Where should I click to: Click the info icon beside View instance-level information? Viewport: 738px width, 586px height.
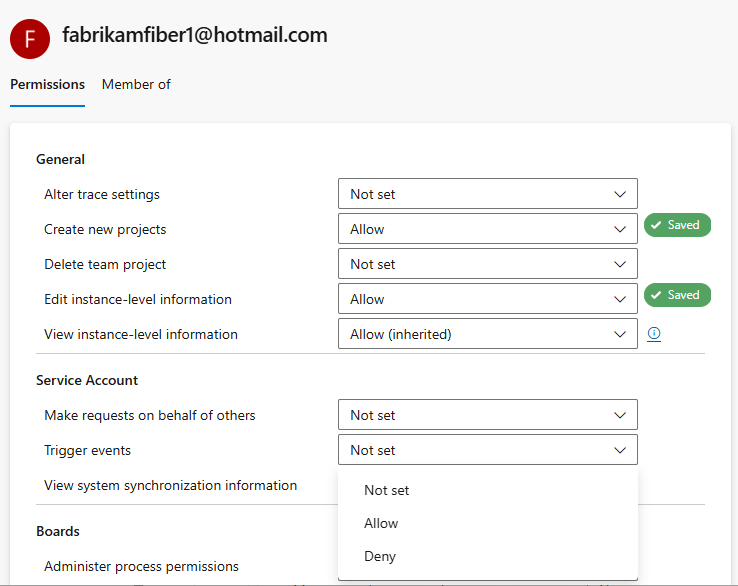pos(654,334)
